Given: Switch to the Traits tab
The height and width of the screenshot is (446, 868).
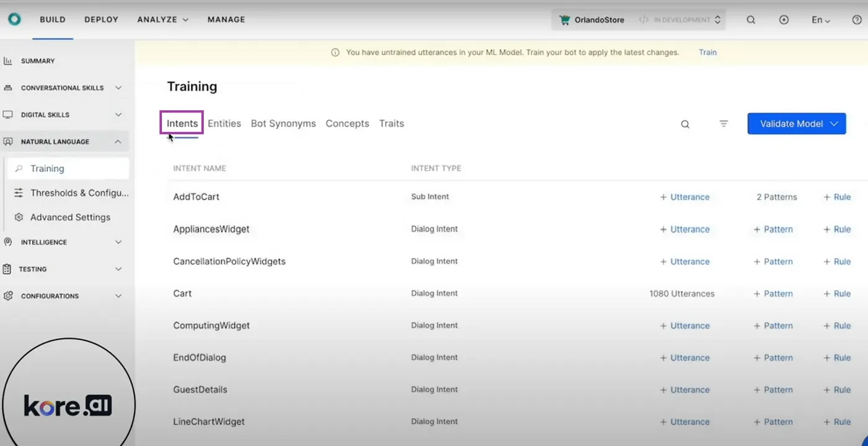Looking at the screenshot, I should pos(392,123).
